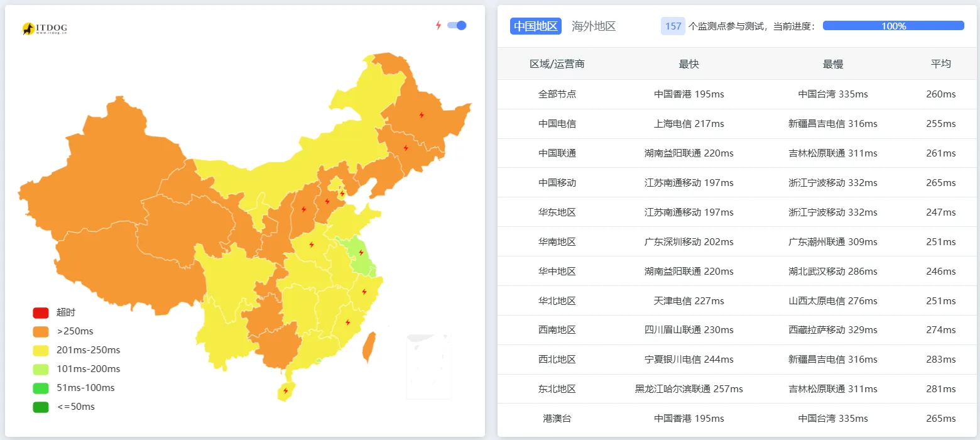This screenshot has width=980, height=440.
Task: Switch to the 海外地区 tab
Action: 593,26
